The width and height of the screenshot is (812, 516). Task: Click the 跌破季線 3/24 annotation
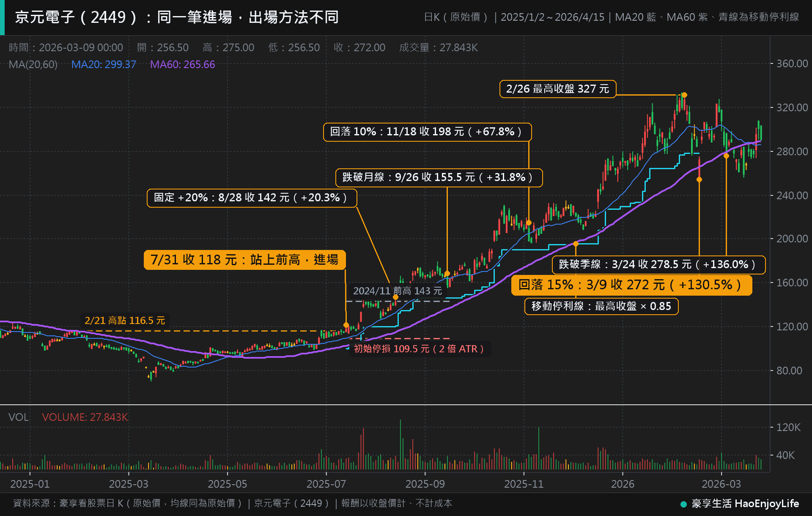(659, 265)
